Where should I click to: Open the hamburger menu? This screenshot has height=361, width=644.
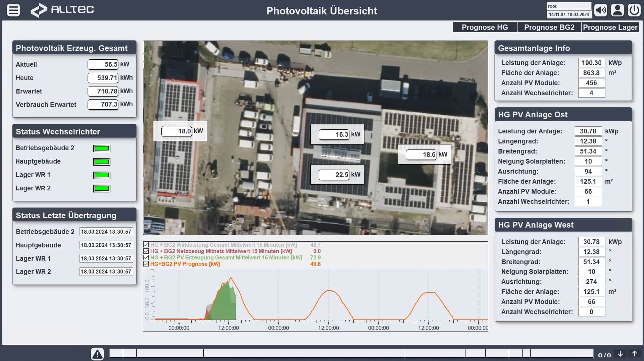tap(13, 10)
